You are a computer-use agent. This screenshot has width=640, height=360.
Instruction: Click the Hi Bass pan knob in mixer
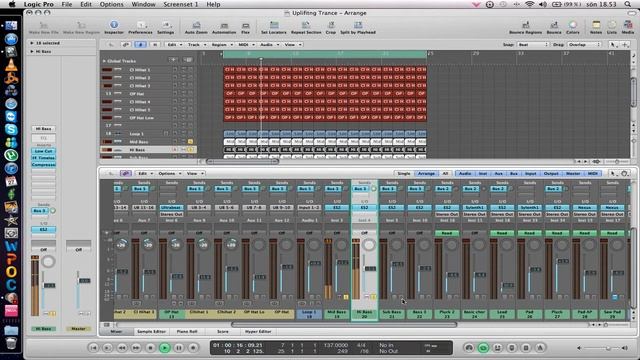click(369, 245)
